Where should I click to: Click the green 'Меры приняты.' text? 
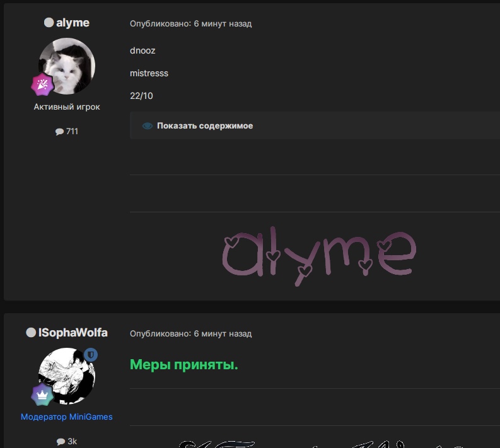pyautogui.click(x=183, y=365)
